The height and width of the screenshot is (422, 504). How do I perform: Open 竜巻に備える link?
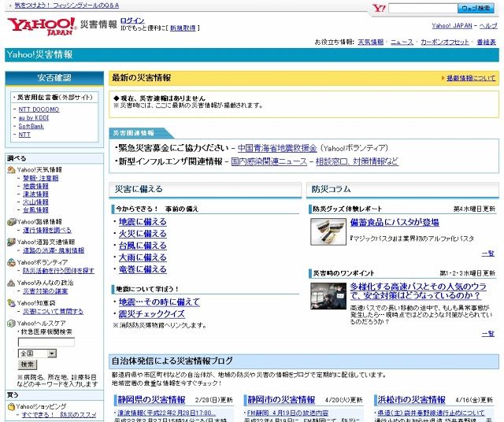pos(143,269)
